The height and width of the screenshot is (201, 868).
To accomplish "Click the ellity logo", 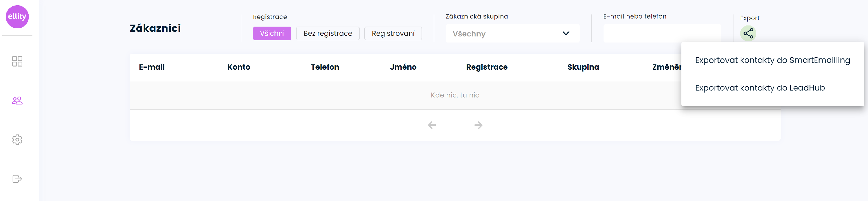I will click(x=17, y=16).
